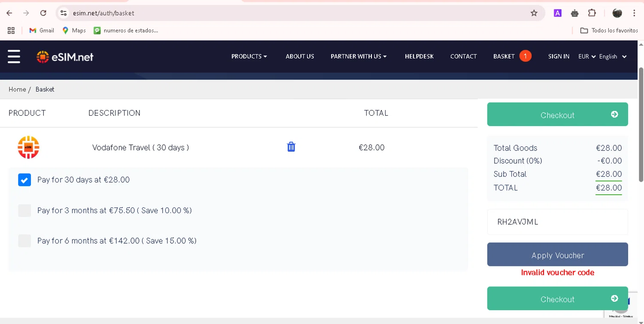Expand the PRODUCTS dropdown menu
Screen dimensions: 644x324
click(x=249, y=56)
